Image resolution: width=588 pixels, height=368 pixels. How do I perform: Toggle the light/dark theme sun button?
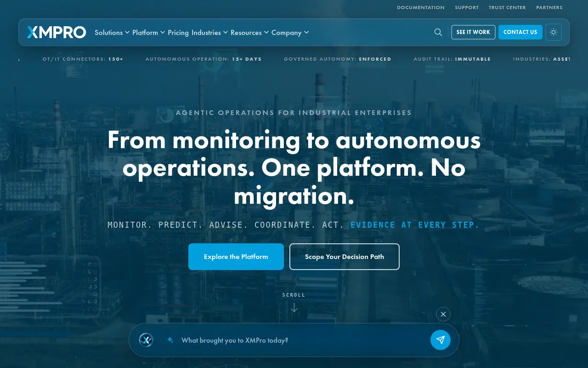[554, 32]
